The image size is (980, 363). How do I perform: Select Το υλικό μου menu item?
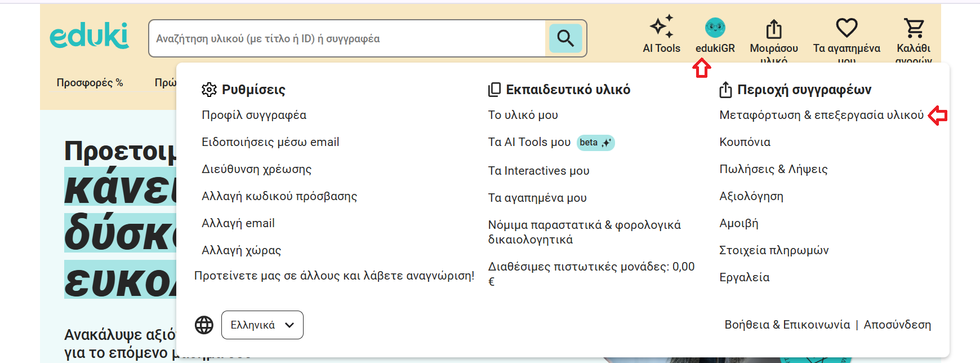tap(523, 115)
